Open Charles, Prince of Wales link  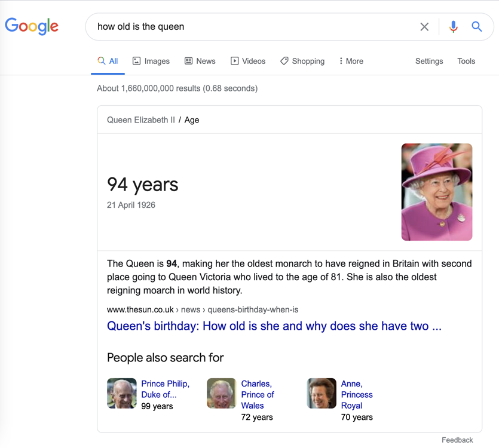[258, 395]
